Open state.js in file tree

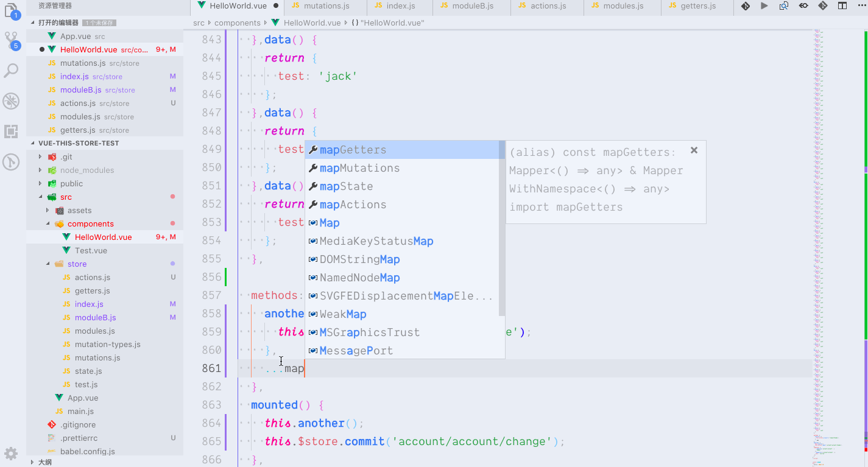tap(105, 371)
